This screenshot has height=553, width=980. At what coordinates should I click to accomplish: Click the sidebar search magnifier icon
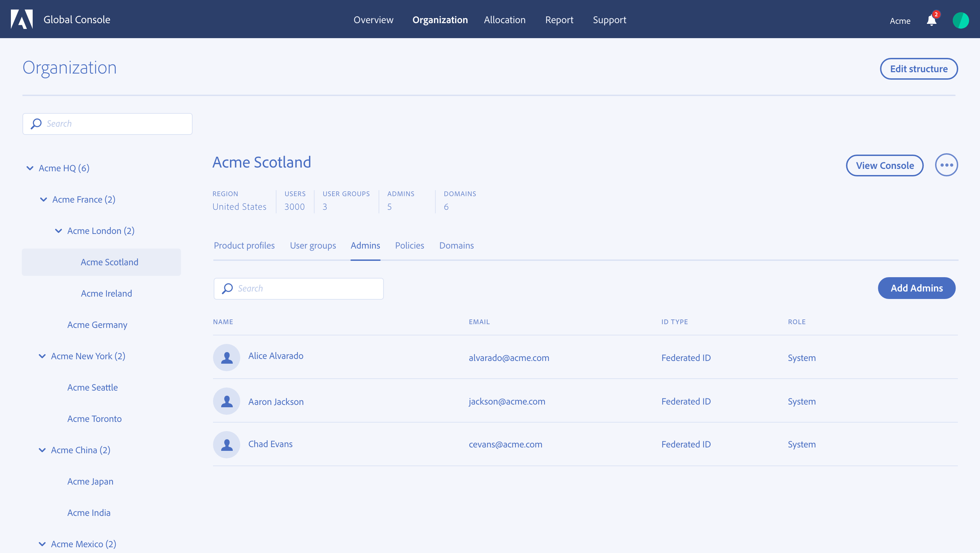pyautogui.click(x=36, y=124)
